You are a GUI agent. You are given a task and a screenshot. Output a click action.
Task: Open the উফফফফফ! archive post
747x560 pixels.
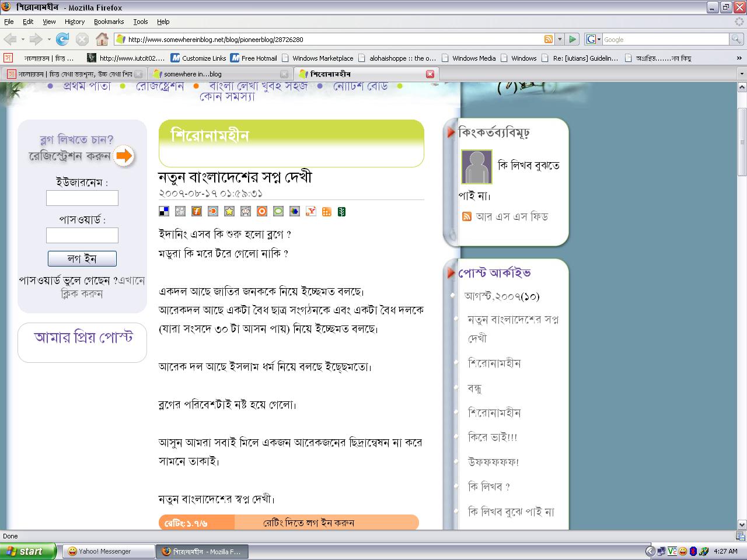click(x=494, y=462)
